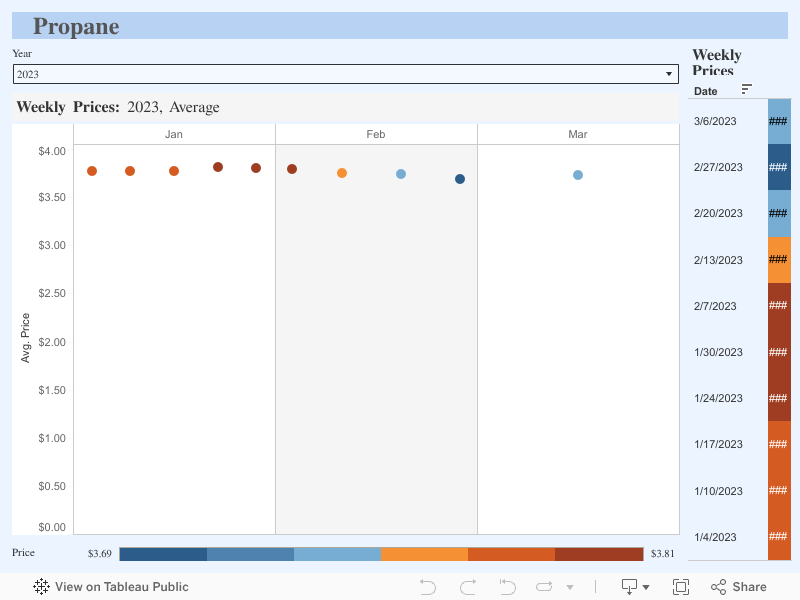Click the Revert icon in toolbar

click(507, 587)
